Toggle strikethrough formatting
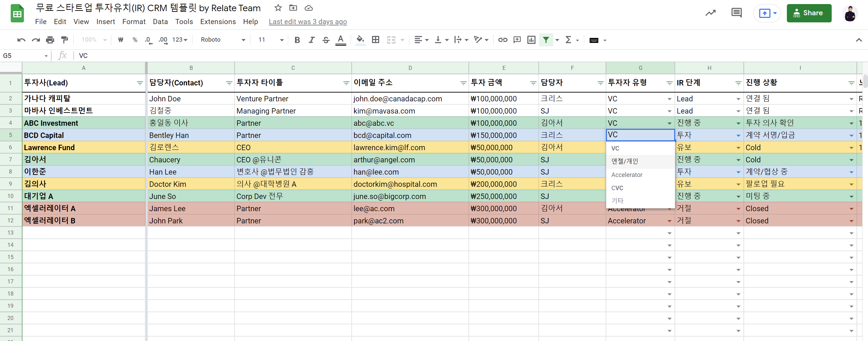This screenshot has height=341, width=868. (x=326, y=40)
